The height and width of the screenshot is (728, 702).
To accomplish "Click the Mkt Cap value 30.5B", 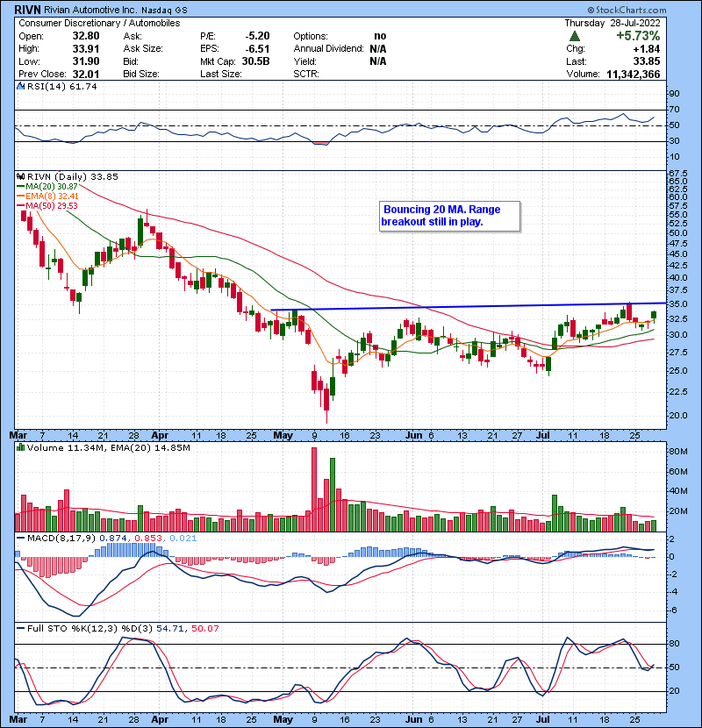I will (255, 61).
